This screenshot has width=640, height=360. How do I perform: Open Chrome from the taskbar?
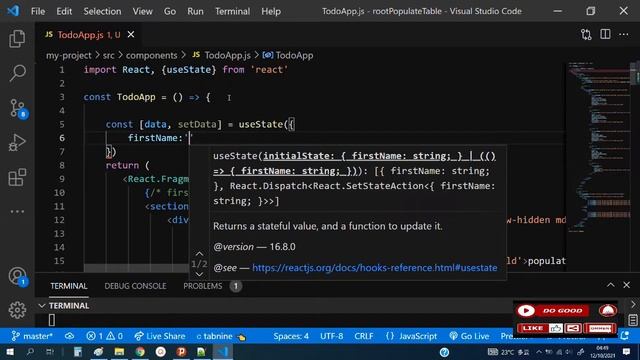(x=140, y=351)
